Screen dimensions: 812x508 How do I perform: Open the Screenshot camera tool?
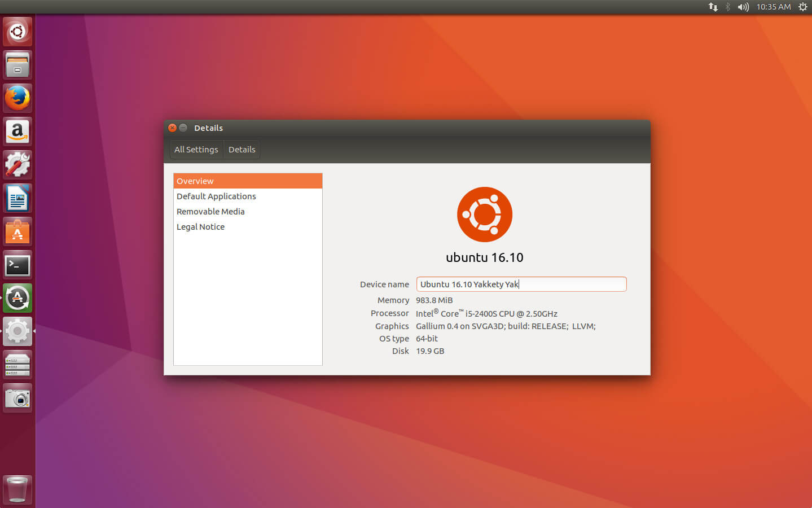(17, 398)
